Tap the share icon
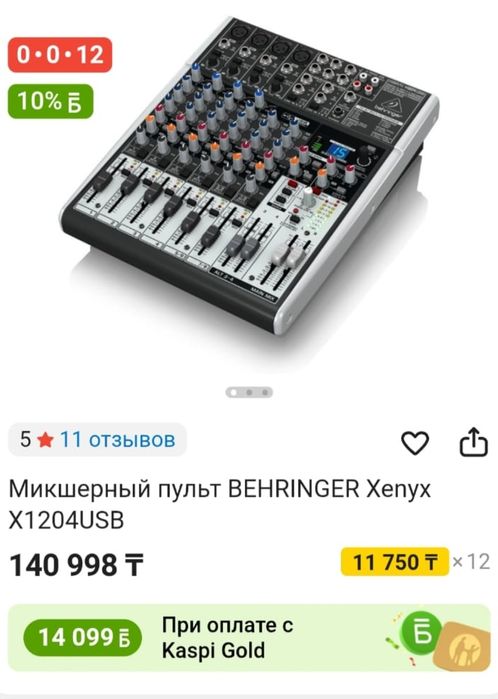Image resolution: width=498 pixels, height=699 pixels. 474,441
